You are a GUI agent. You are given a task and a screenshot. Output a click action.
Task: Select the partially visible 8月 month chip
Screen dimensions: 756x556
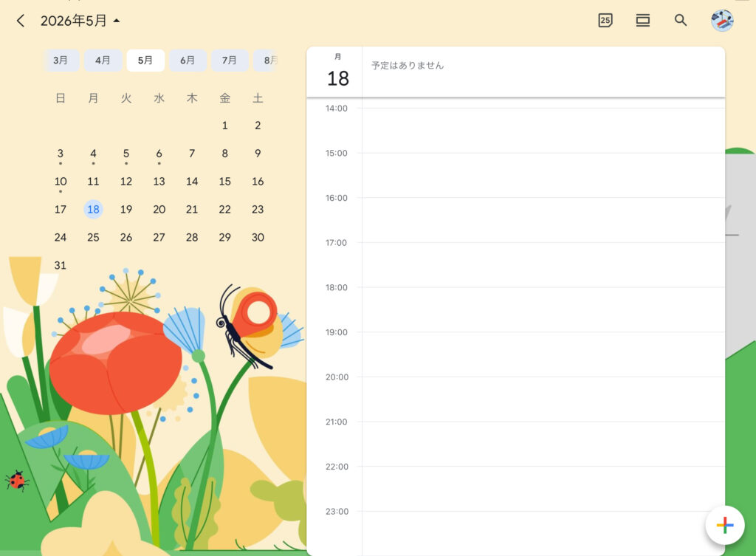tap(266, 61)
